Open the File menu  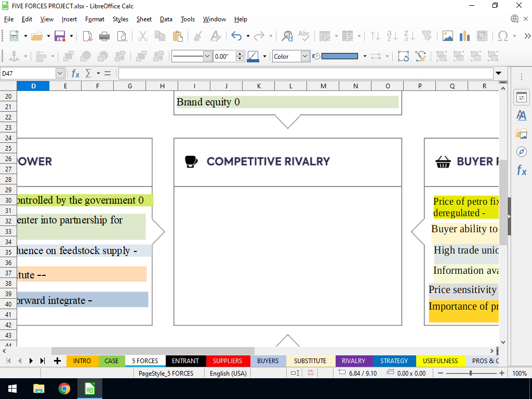click(9, 19)
